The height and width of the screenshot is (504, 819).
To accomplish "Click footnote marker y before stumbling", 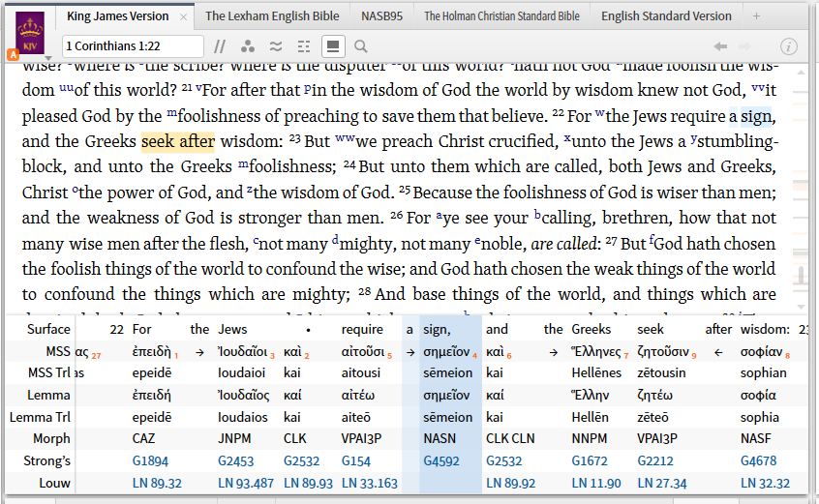I will tap(693, 138).
